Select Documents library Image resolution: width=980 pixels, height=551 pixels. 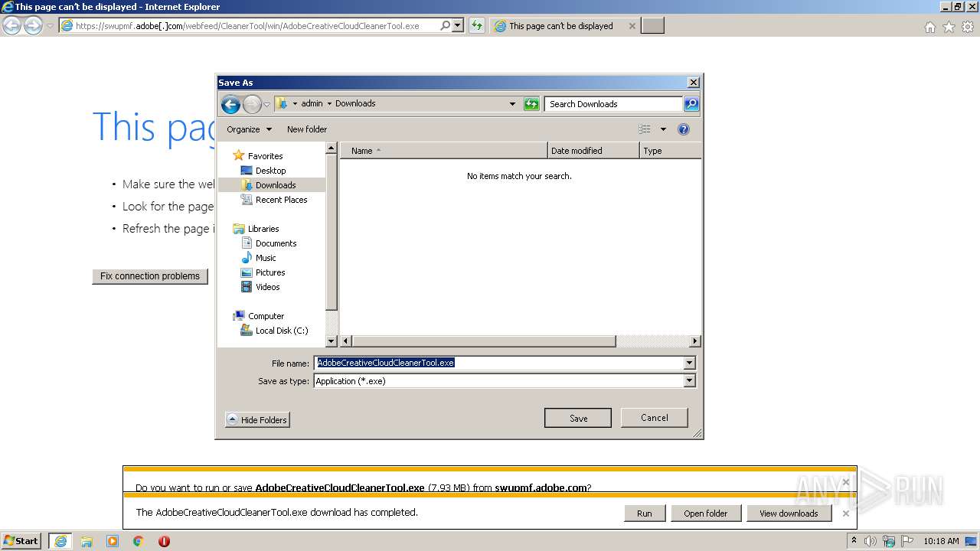click(276, 243)
